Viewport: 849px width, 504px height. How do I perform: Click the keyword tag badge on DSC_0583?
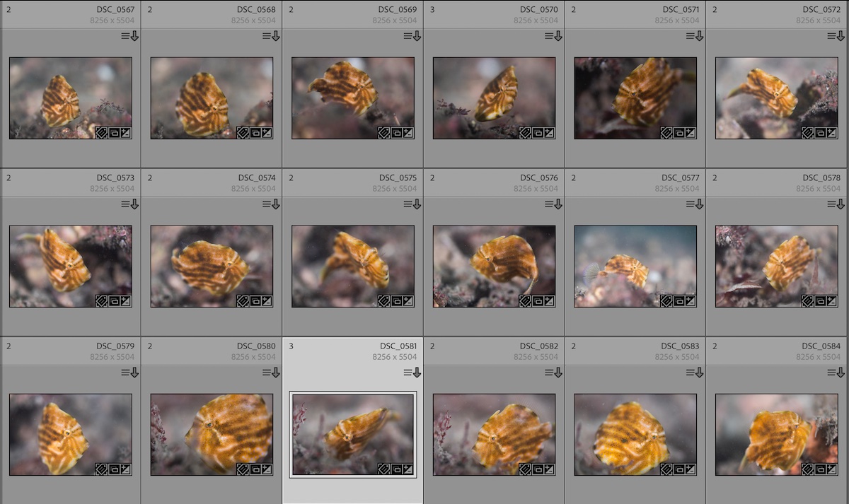(x=666, y=469)
